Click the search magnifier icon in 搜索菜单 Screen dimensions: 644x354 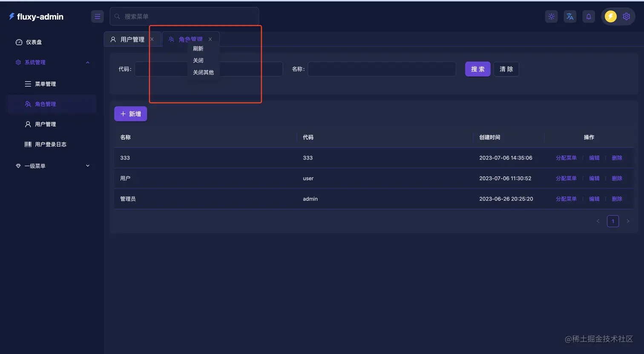pos(117,17)
